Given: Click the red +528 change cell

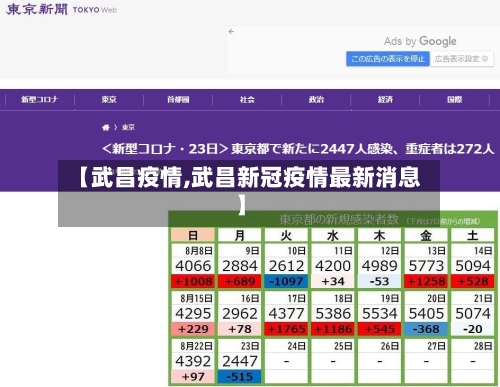Looking at the screenshot, I should pos(473,281).
